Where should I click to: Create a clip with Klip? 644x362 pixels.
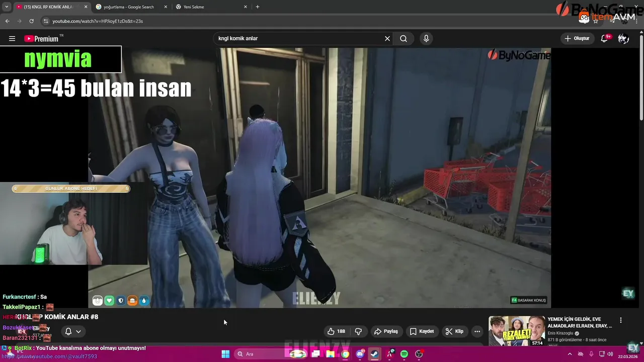tap(454, 331)
